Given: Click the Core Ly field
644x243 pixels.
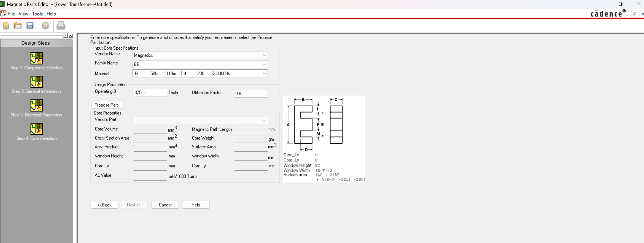Looking at the screenshot, I should point(251,167).
